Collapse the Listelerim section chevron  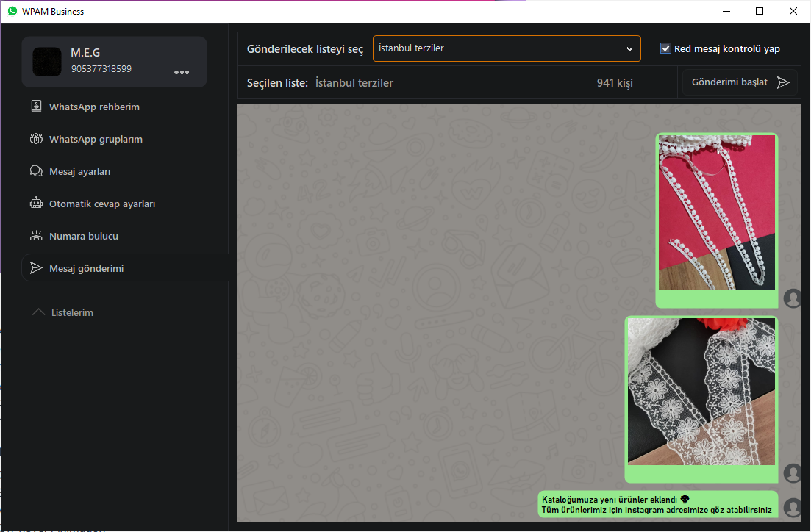[x=39, y=312]
